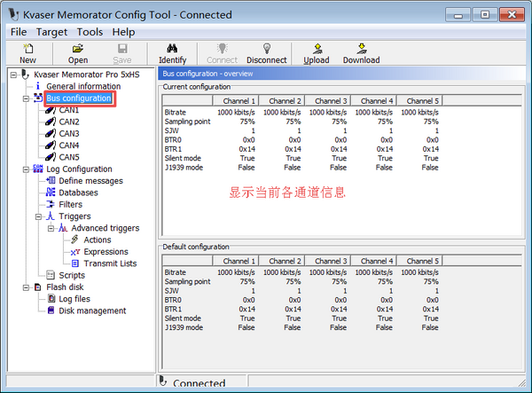Click the Triggers icon
Screen dimensions: 532x393
pyautogui.click(x=51, y=216)
